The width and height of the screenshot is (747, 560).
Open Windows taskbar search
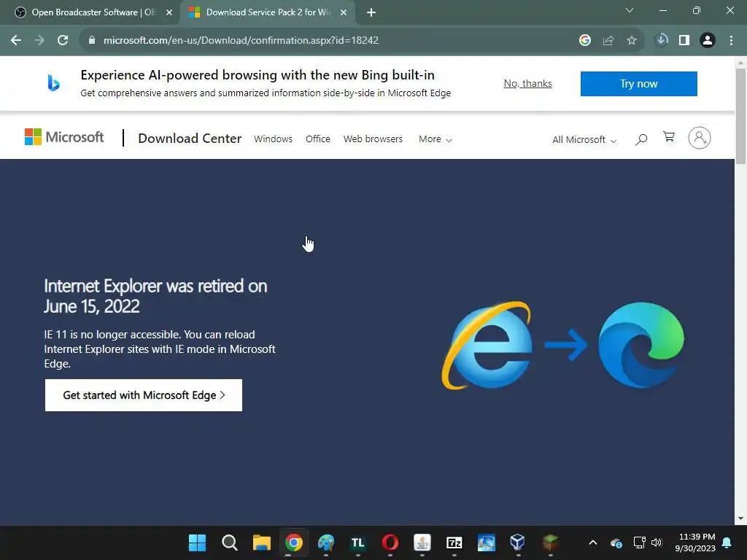click(x=230, y=542)
